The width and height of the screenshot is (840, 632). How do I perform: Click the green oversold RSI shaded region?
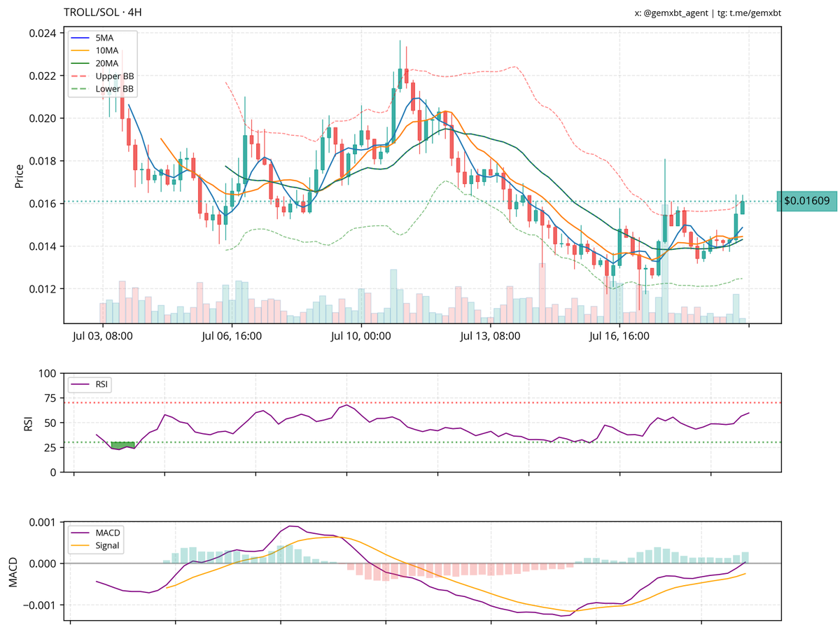(122, 445)
